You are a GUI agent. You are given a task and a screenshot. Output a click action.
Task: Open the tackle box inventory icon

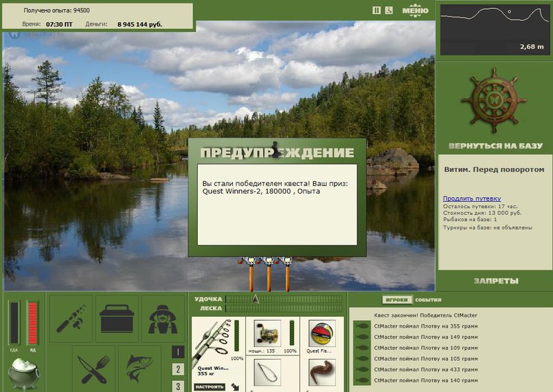pyautogui.click(x=117, y=319)
